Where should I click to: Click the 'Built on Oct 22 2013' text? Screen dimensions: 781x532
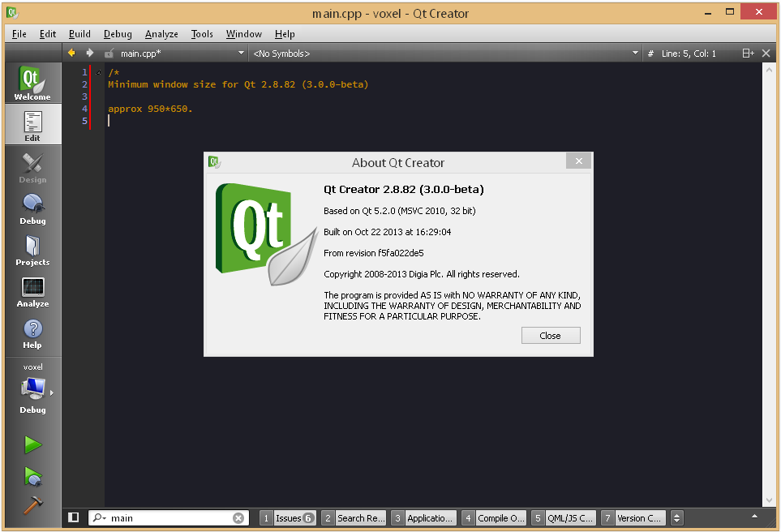click(x=387, y=232)
